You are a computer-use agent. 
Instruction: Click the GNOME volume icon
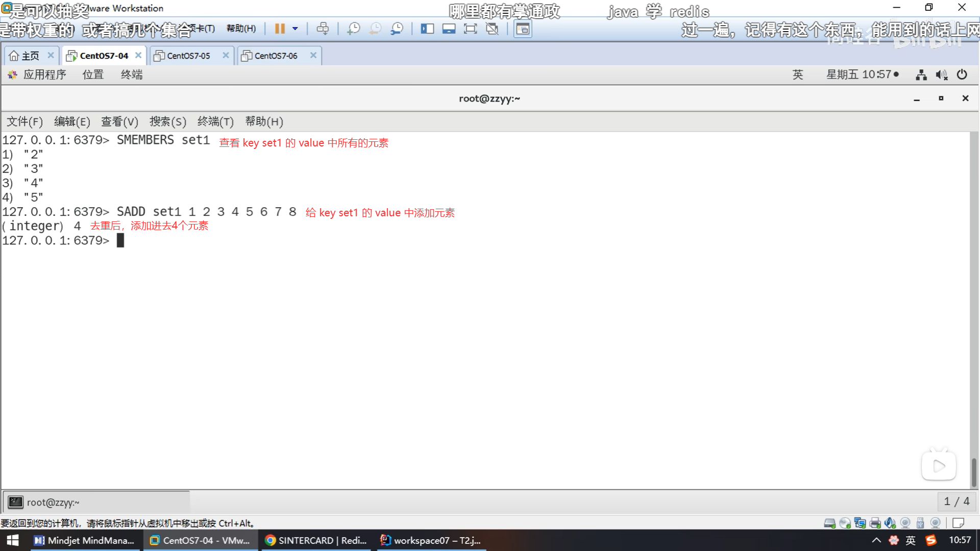tap(941, 75)
